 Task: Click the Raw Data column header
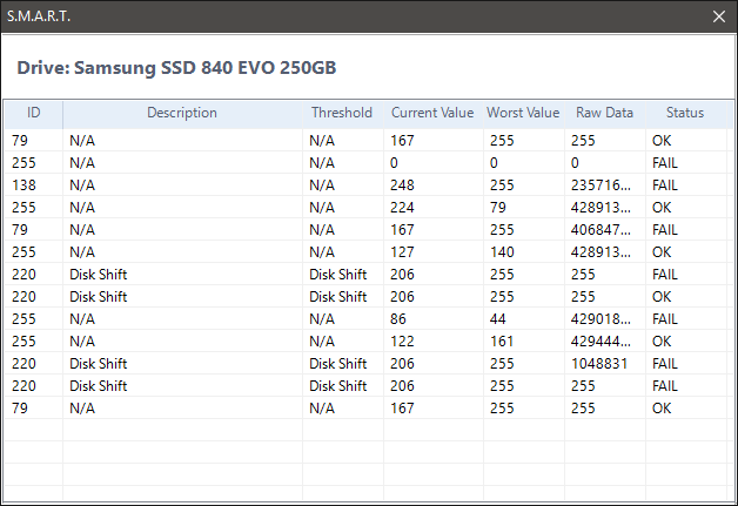pos(604,113)
